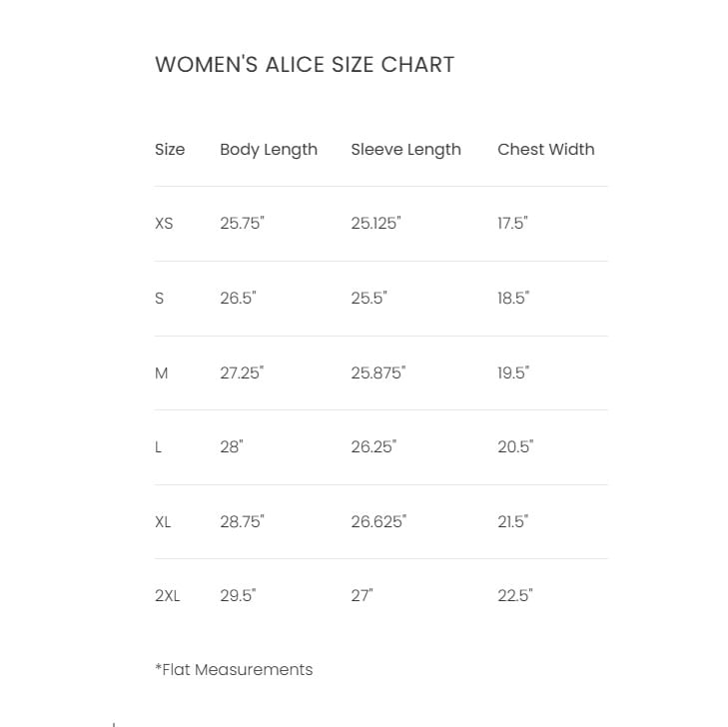Viewport: 728px width, 727px height.
Task: Click the Body Length column header
Action: (269, 150)
